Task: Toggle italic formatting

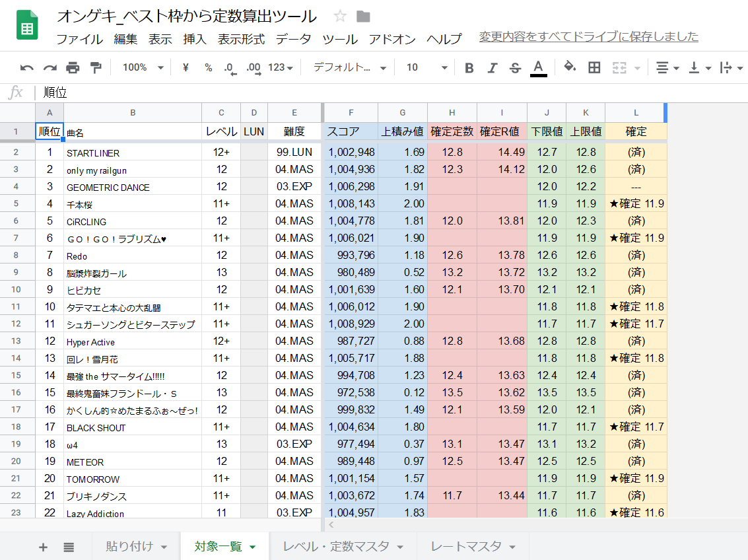Action: click(x=493, y=68)
